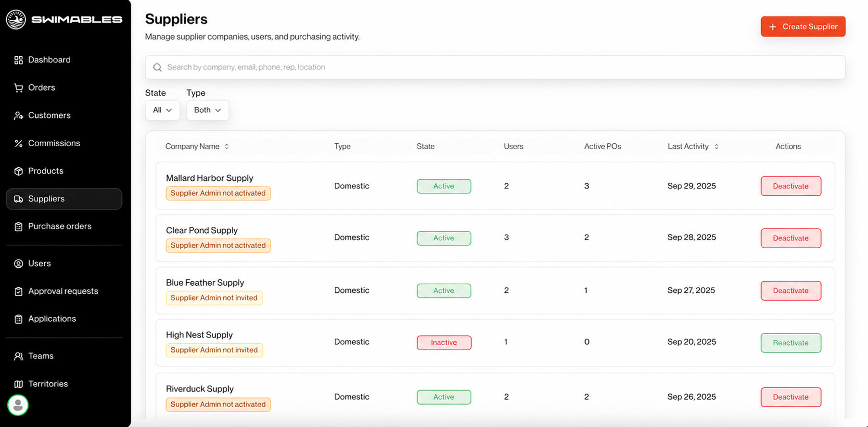868x427 pixels.
Task: Go to Approval requests in sidebar
Action: click(64, 291)
